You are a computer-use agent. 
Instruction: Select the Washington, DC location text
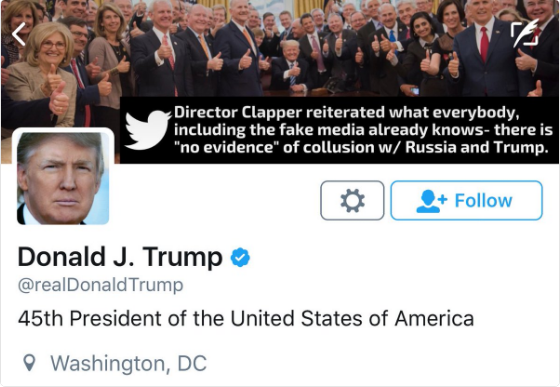click(x=129, y=364)
